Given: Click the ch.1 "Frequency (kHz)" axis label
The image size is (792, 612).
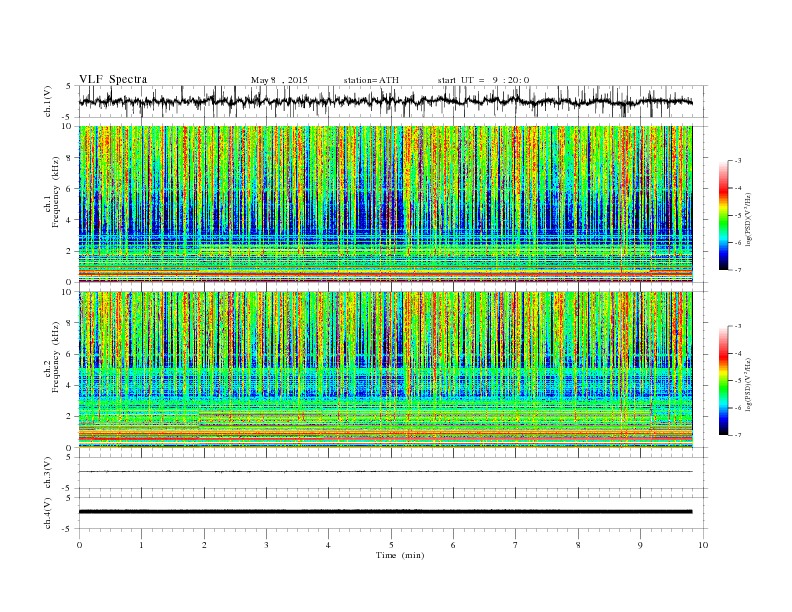Looking at the screenshot, I should (56, 192).
